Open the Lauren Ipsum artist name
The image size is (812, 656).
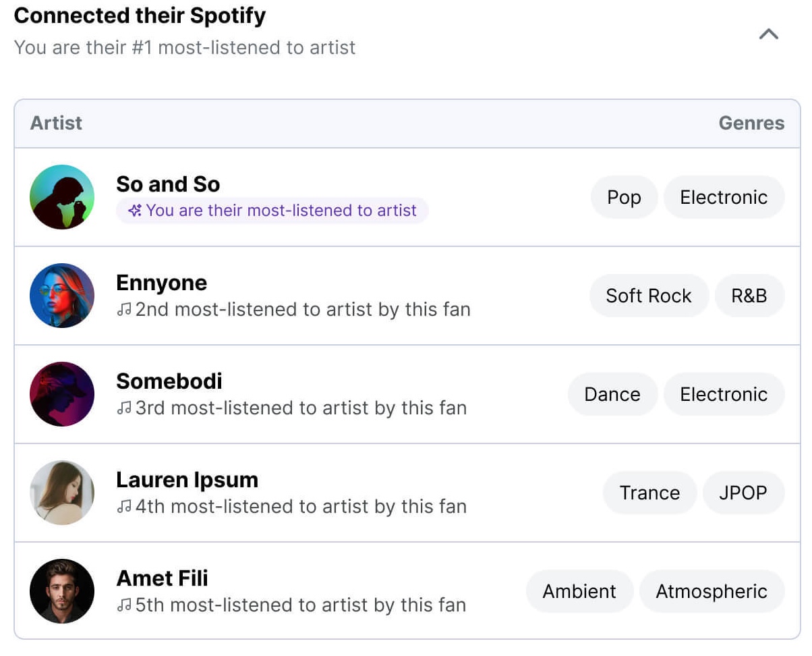click(187, 480)
